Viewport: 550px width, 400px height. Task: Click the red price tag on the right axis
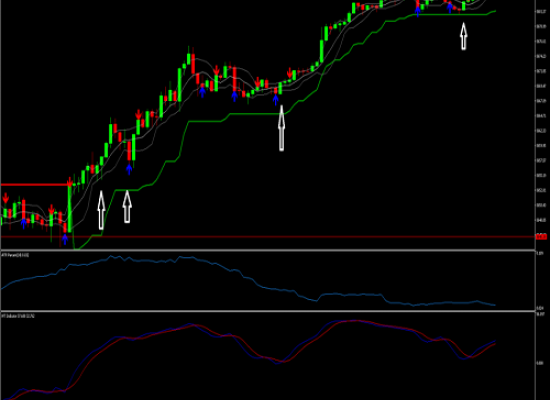point(542,237)
